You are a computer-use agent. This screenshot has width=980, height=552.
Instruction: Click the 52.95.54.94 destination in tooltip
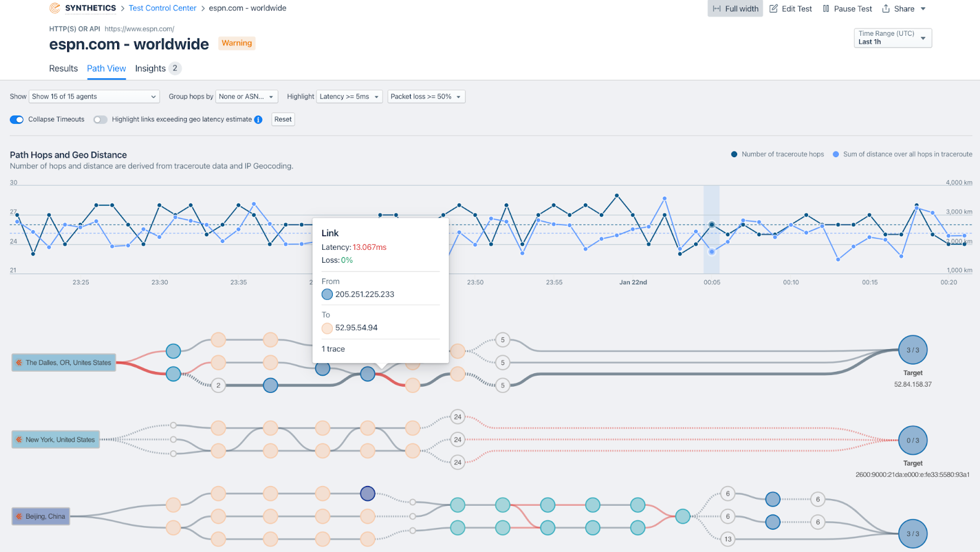coord(356,327)
